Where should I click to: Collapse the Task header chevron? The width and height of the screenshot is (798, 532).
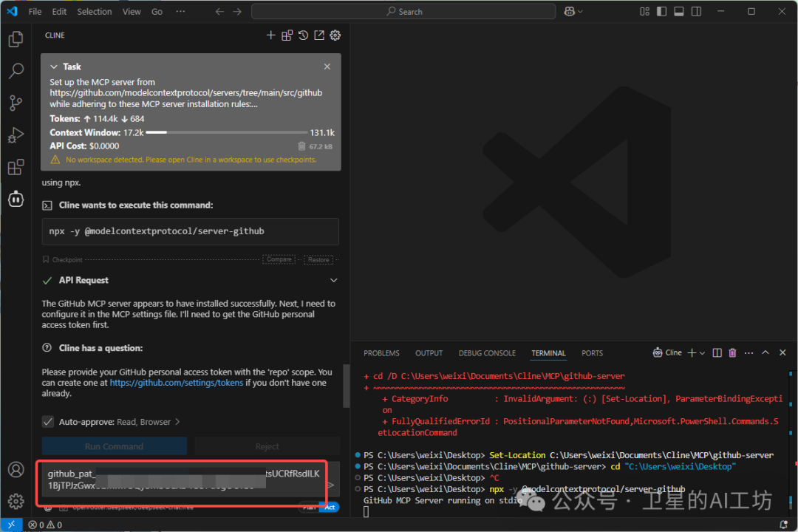[54, 66]
